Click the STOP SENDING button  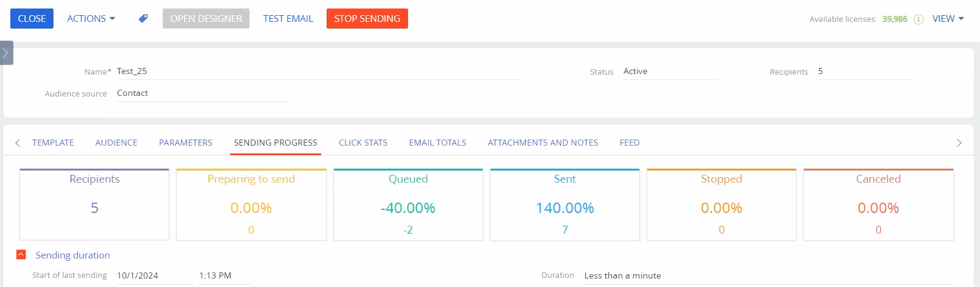367,19
